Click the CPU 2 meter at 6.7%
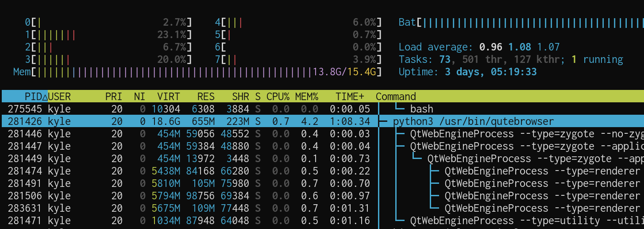This screenshot has width=644, height=229. pyautogui.click(x=108, y=47)
